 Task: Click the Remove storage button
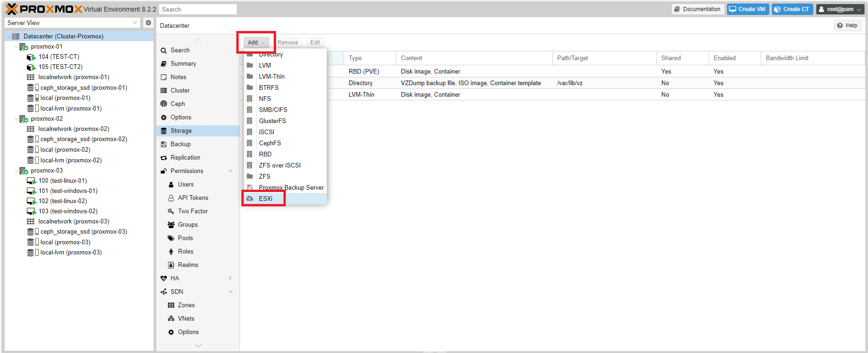click(288, 43)
